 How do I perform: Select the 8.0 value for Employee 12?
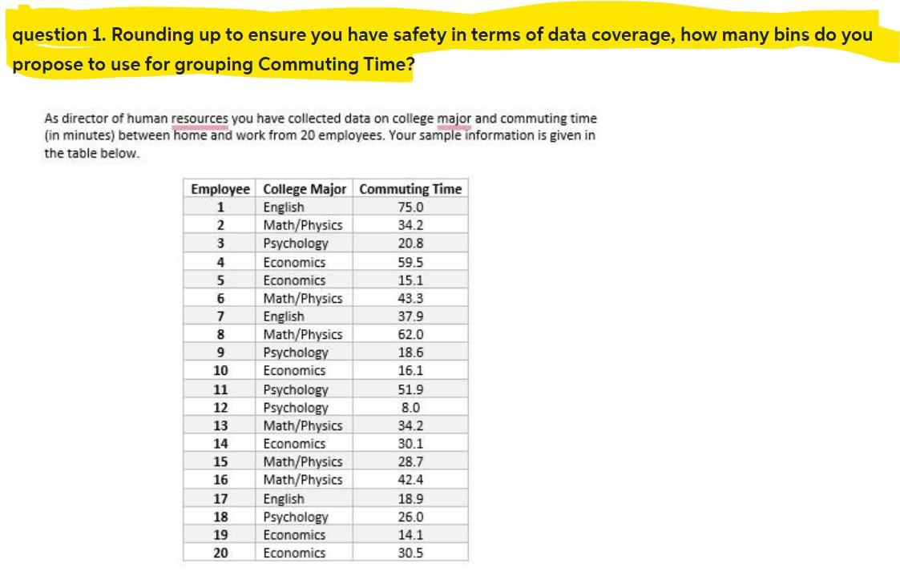coord(410,407)
